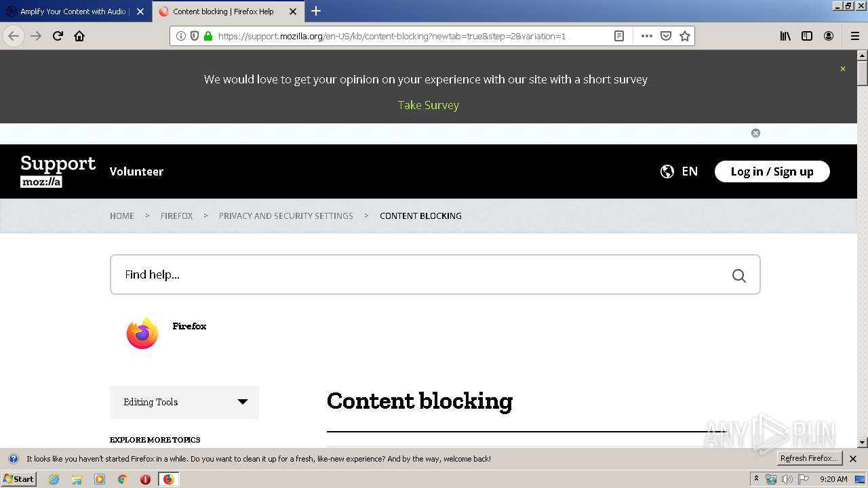Click the globe language icon

point(667,171)
